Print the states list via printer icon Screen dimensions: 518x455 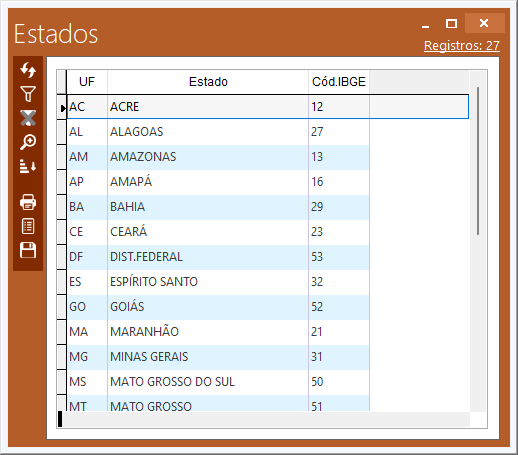(x=28, y=202)
